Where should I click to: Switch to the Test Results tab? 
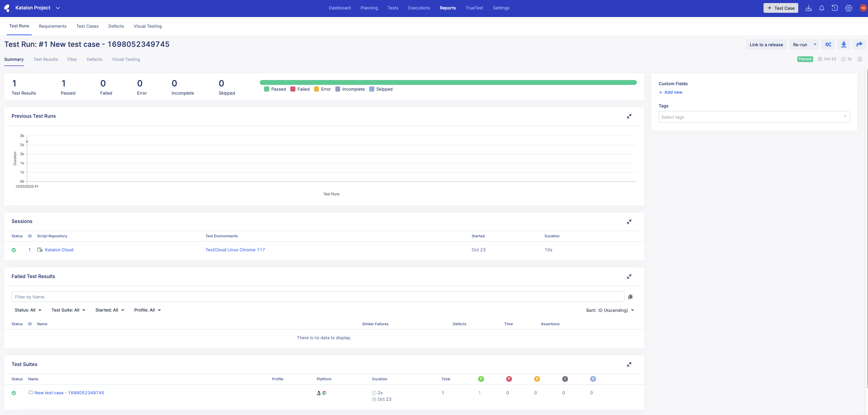pos(45,59)
